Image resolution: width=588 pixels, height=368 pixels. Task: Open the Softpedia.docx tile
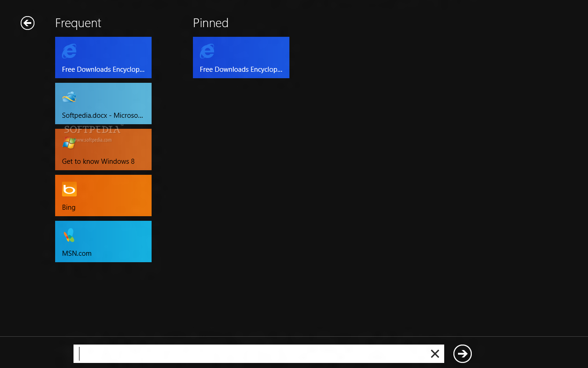tap(103, 103)
